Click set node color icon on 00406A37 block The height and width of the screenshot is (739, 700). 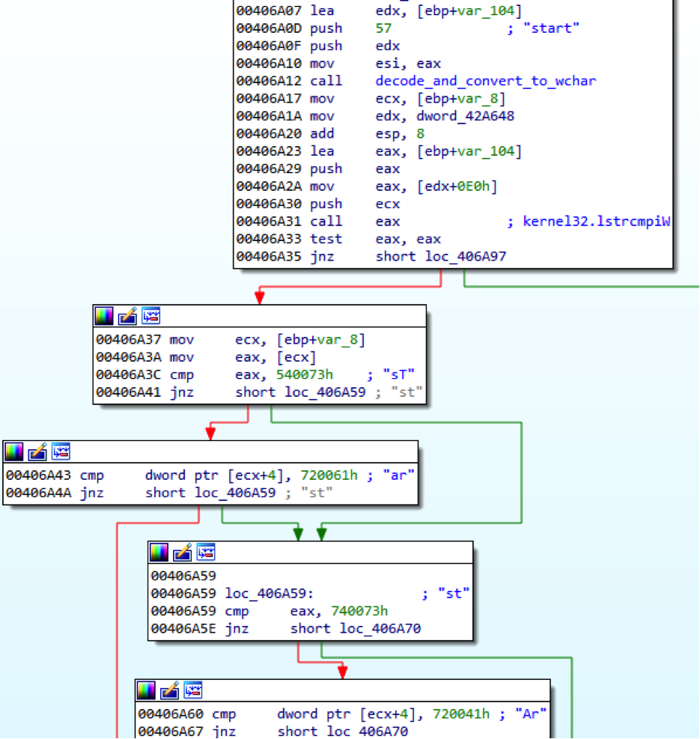[104, 316]
